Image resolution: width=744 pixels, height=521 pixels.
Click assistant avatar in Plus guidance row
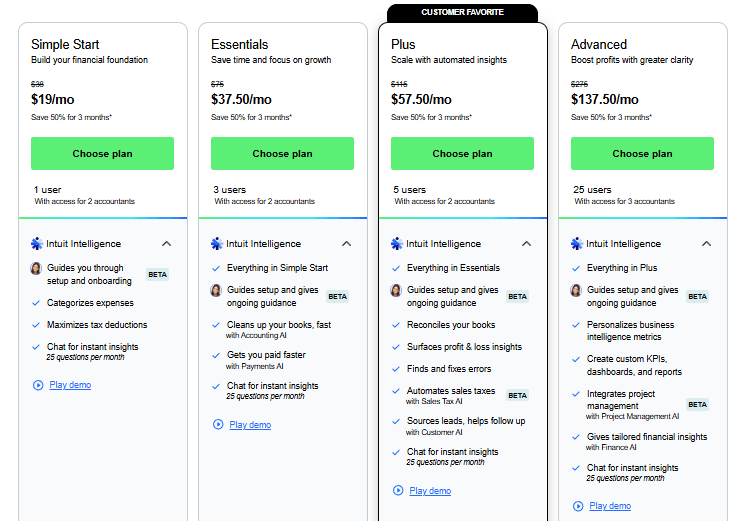point(396,290)
